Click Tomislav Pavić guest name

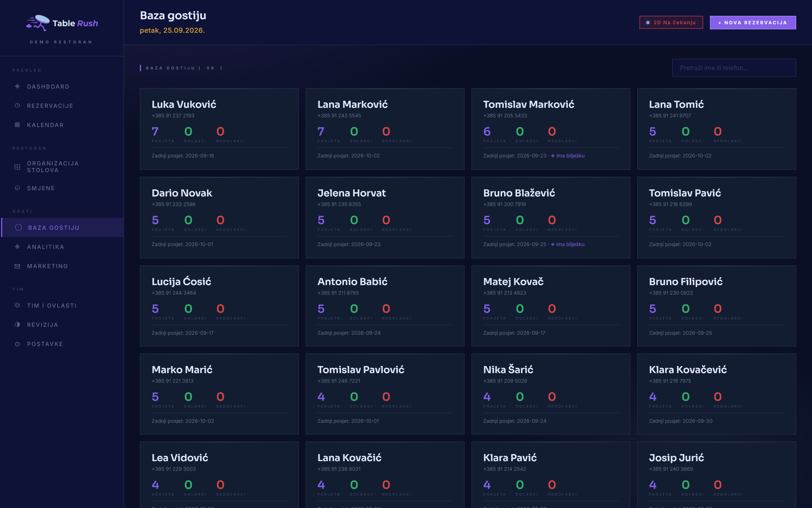[x=685, y=193]
